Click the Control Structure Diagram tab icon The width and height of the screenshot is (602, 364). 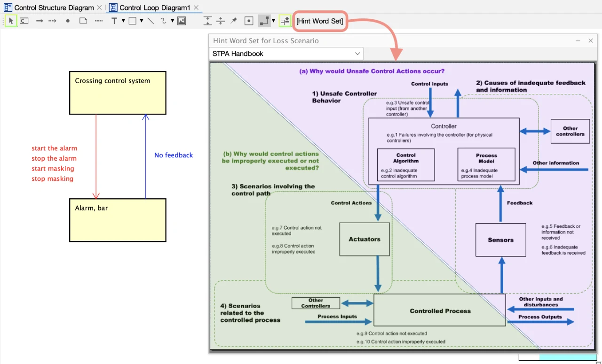[x=8, y=8]
